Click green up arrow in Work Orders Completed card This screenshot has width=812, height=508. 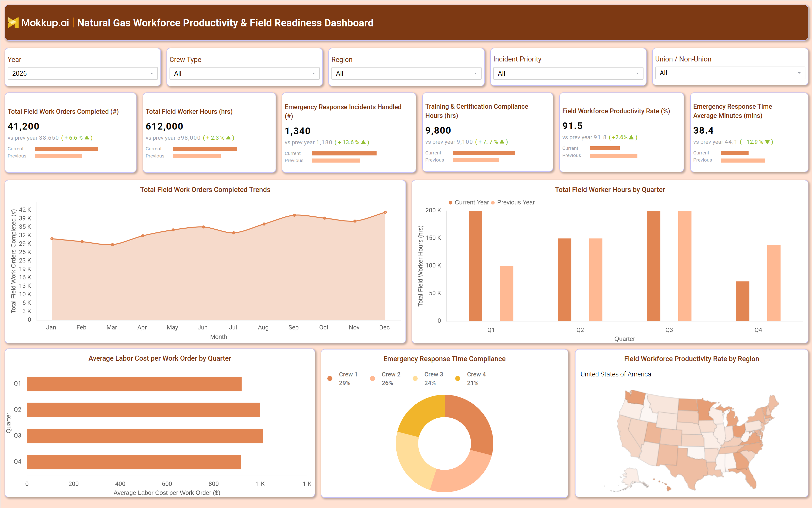point(87,138)
